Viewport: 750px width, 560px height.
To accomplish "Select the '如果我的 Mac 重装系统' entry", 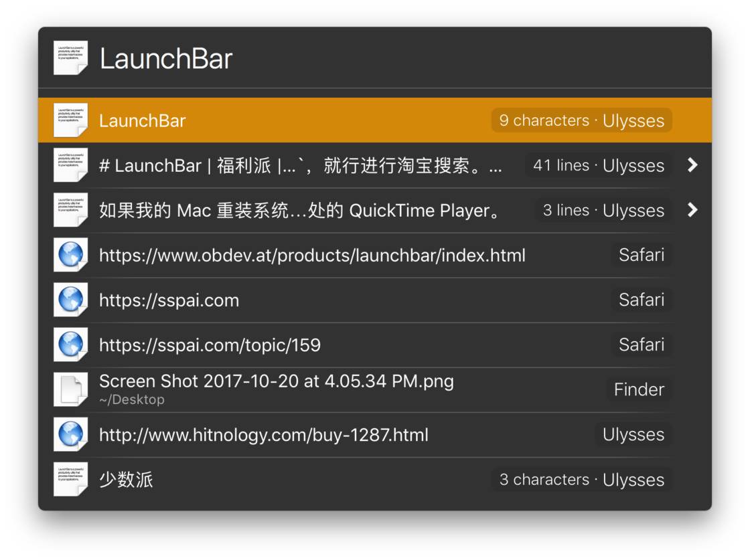I will tap(374, 210).
